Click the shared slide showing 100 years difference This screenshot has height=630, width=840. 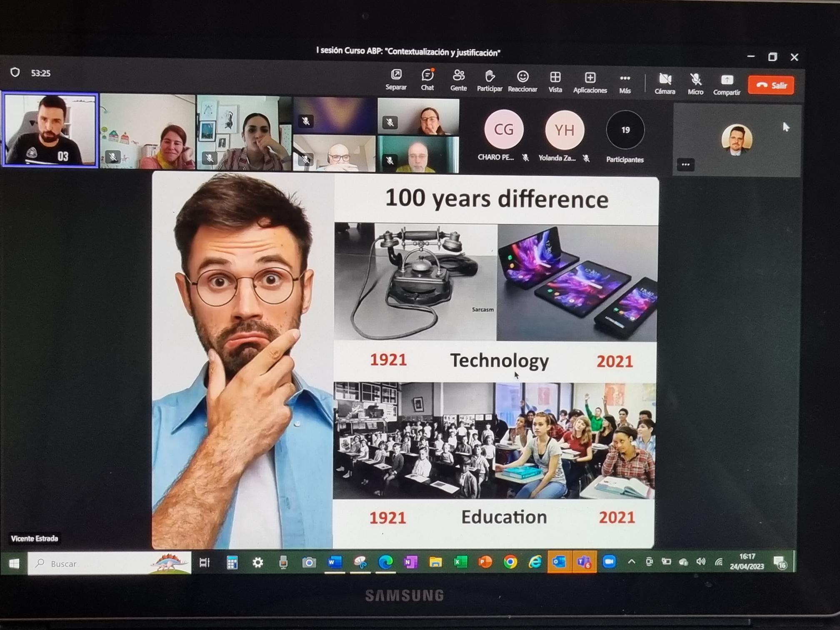click(404, 361)
